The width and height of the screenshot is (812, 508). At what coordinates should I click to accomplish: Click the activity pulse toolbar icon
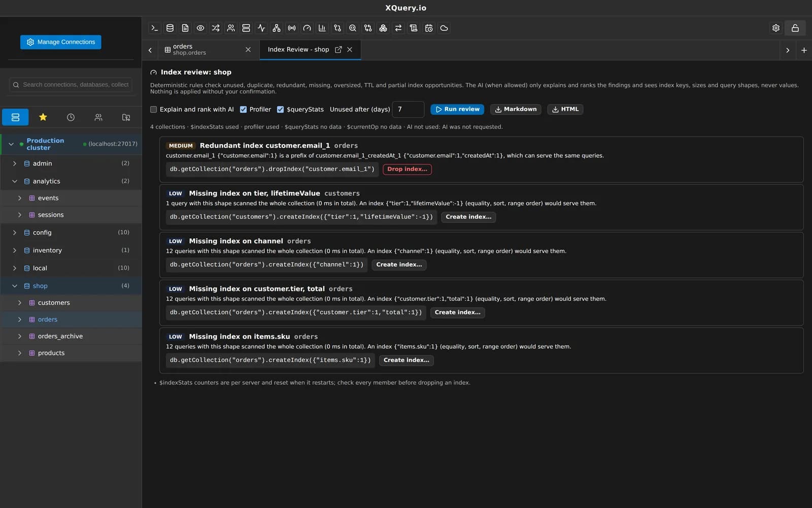click(x=261, y=28)
